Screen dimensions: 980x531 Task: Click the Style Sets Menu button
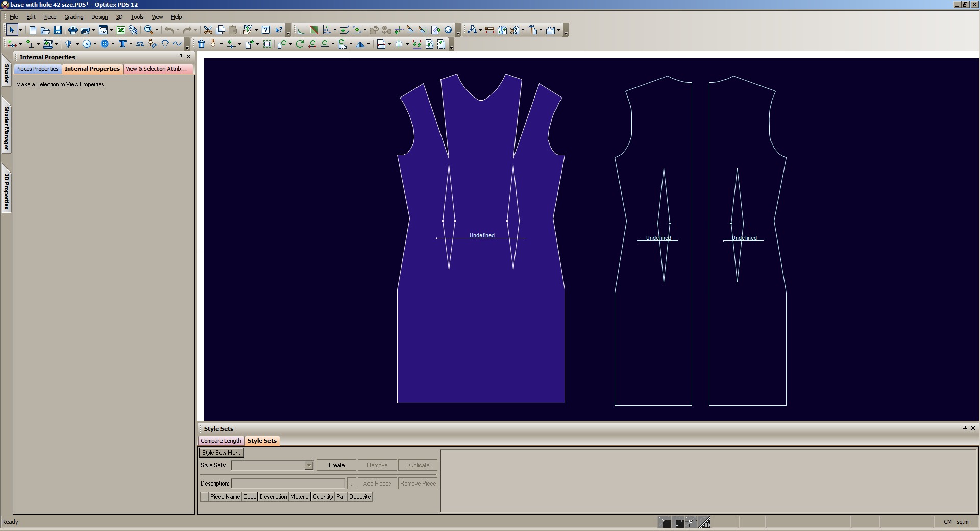(222, 453)
